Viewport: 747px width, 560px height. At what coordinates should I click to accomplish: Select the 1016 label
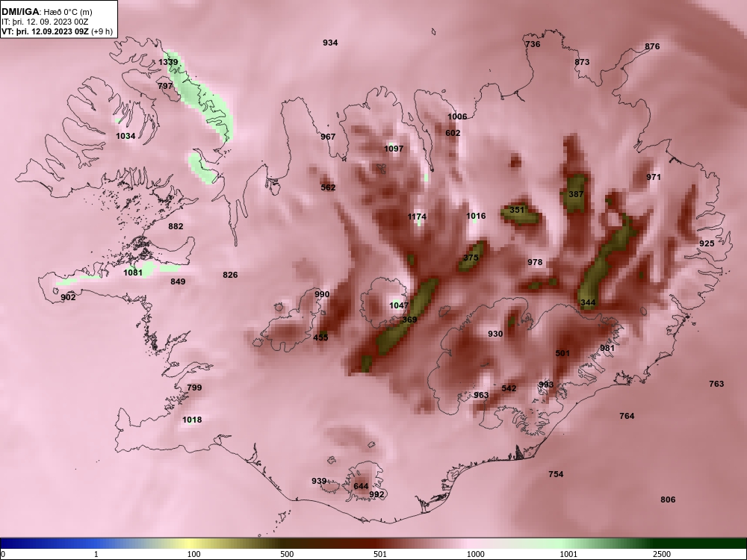pyautogui.click(x=476, y=217)
